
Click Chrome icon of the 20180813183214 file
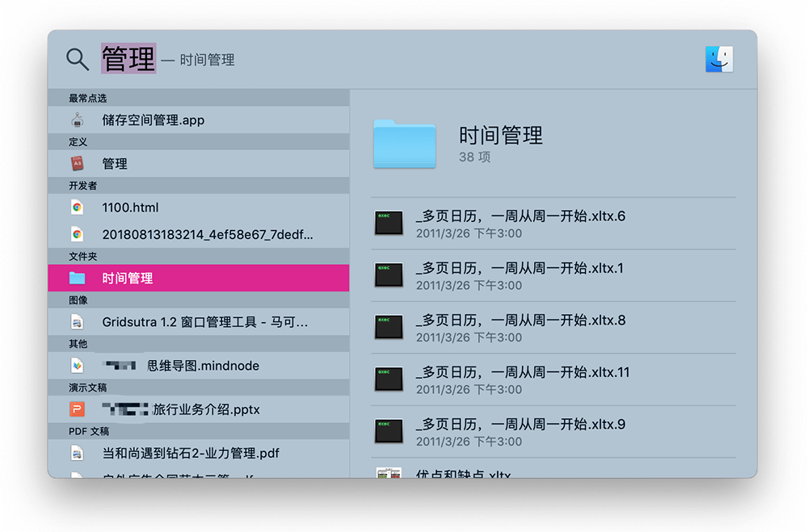click(78, 234)
